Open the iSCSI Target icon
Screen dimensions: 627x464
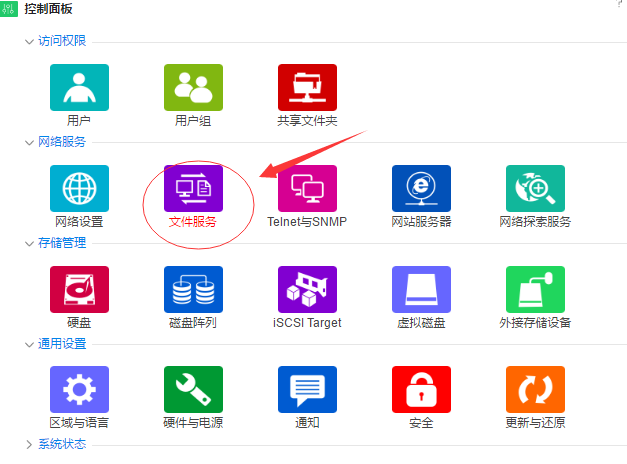tap(307, 289)
